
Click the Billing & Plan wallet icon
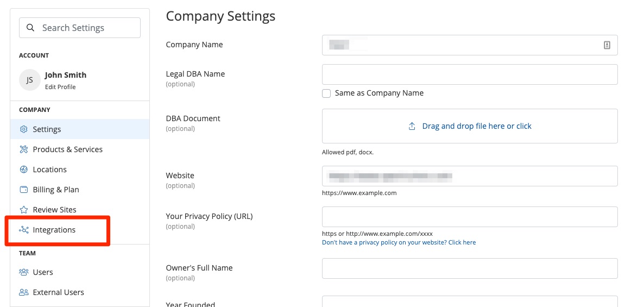tap(23, 190)
